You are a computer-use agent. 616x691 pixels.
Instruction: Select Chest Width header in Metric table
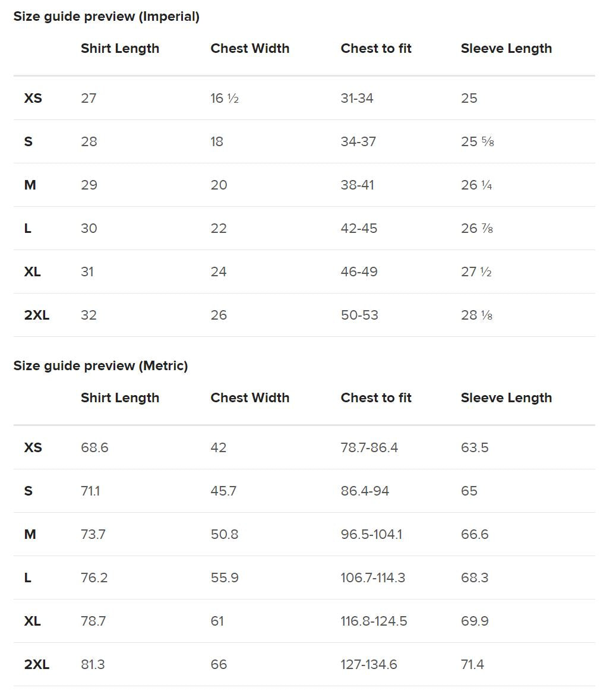coord(249,398)
